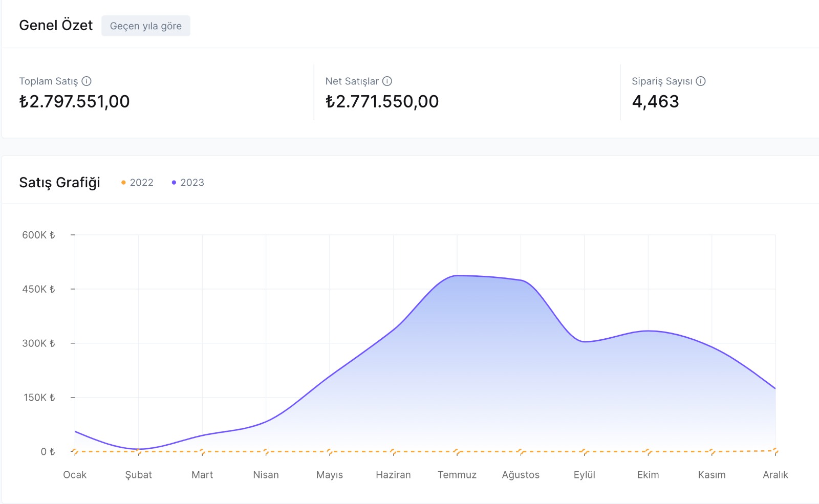Click the info icon next to Sipariş Sayısı
Image resolution: width=819 pixels, height=504 pixels.
[x=701, y=81]
